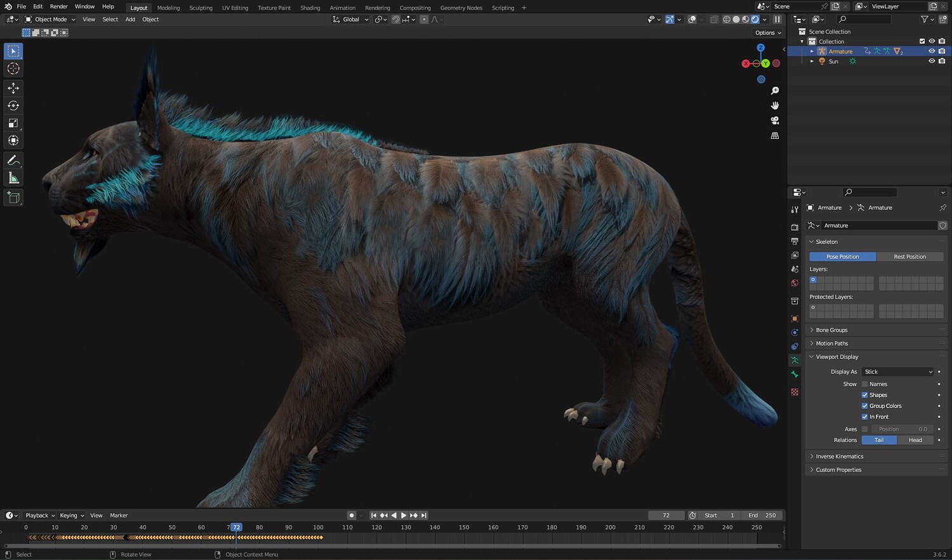The height and width of the screenshot is (560, 952).
Task: Click the Rest Position button
Action: pos(909,257)
